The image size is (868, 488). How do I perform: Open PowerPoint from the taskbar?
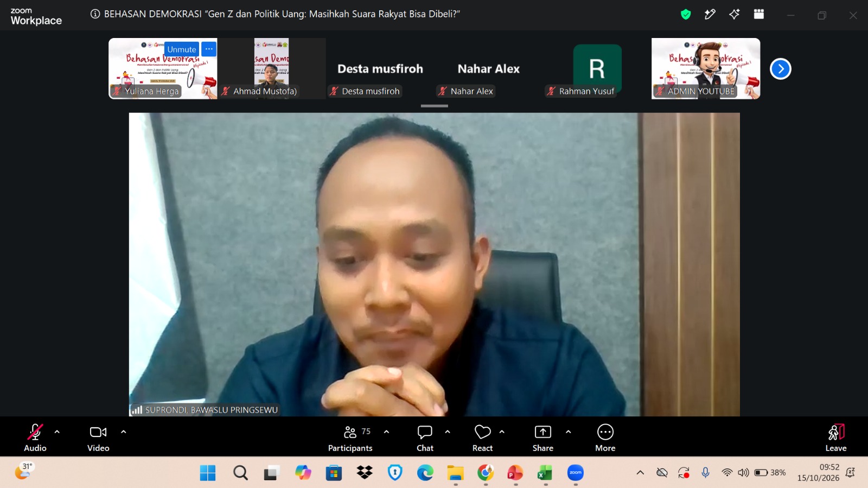click(515, 473)
